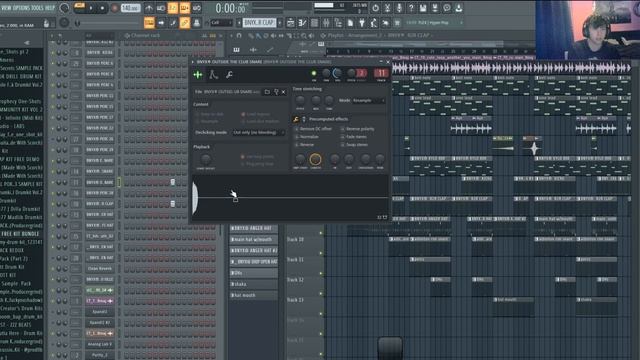
Task: Enable Normalize checkbox
Action: (x=297, y=137)
